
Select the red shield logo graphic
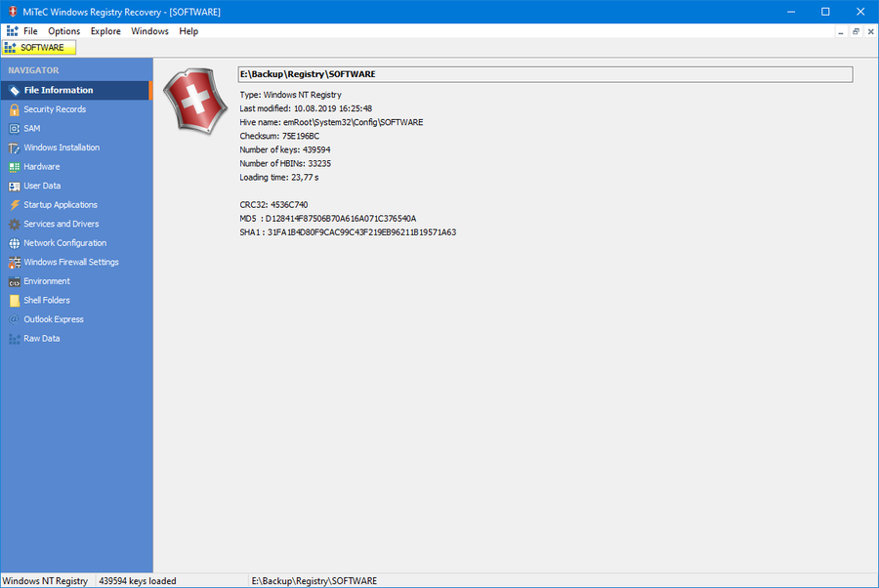point(194,104)
